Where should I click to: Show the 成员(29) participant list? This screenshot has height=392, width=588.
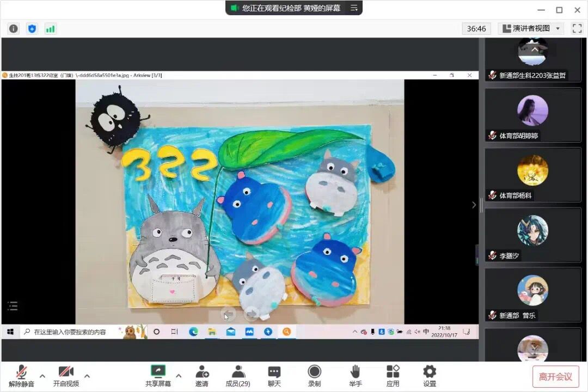(x=238, y=376)
